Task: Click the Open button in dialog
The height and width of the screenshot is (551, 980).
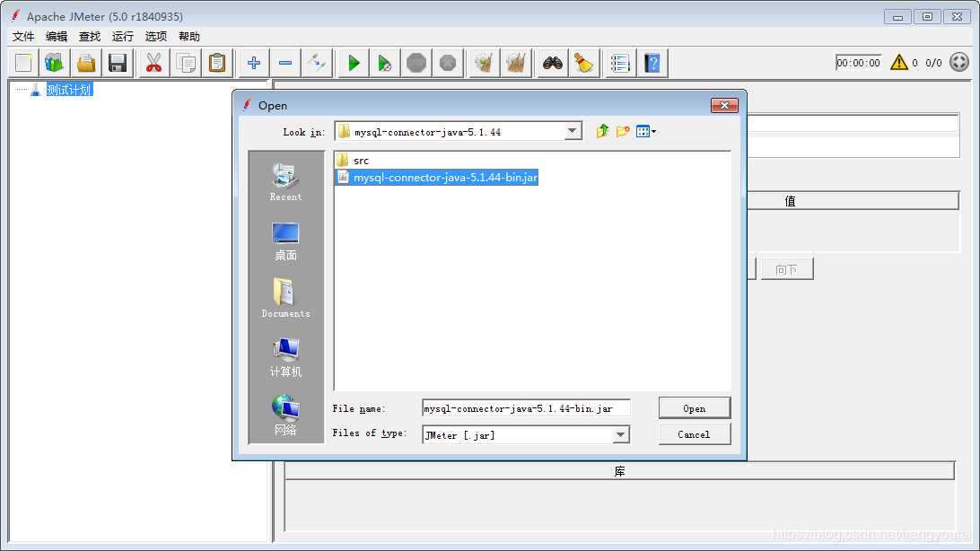Action: click(695, 408)
